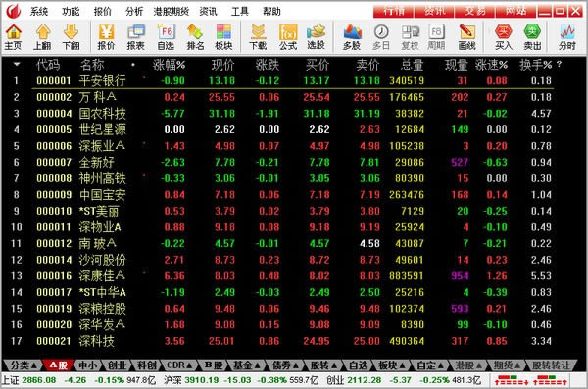Click the 买入 buy icon
The width and height of the screenshot is (588, 389).
click(504, 37)
